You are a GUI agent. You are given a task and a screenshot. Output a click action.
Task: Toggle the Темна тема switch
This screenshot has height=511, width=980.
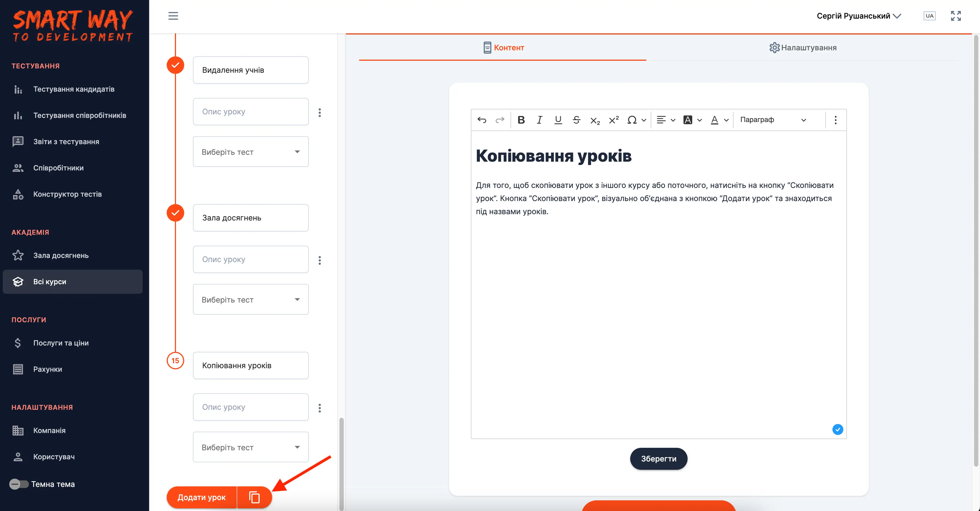(x=19, y=484)
